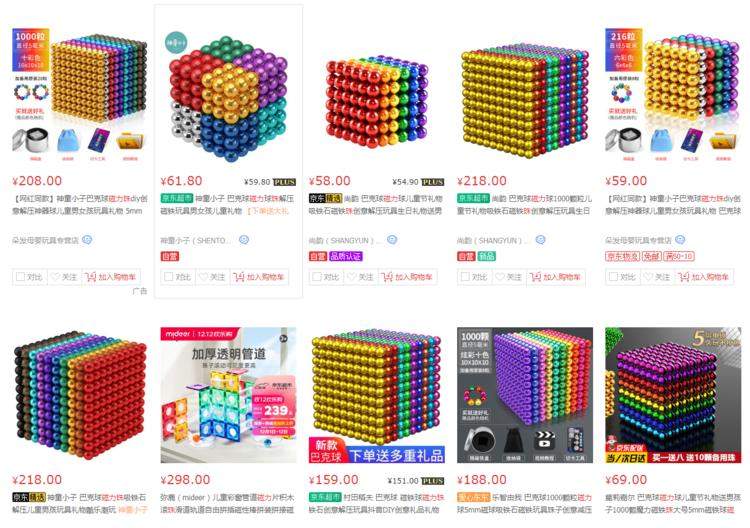Click heart follow icon on ¥61.80 product
750x528 pixels.
204,277
